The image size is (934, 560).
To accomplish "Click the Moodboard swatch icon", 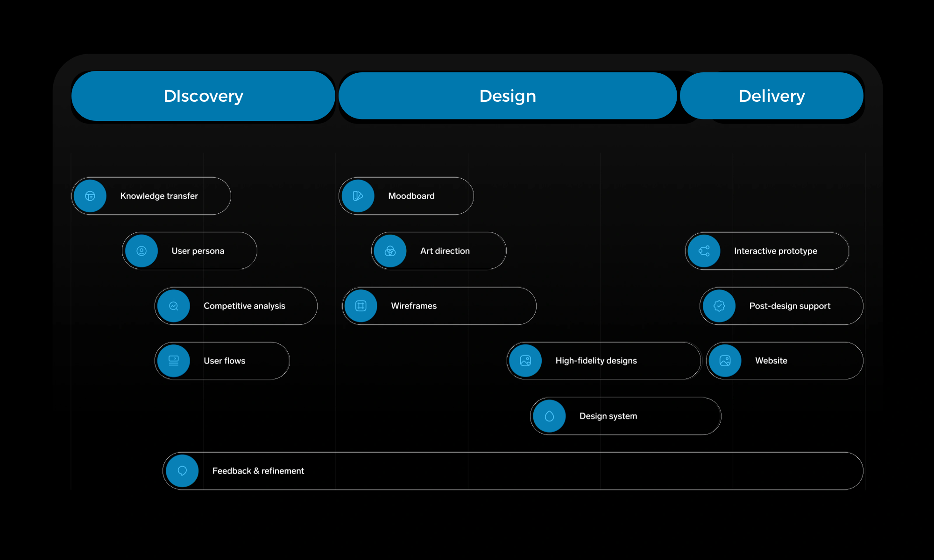I will tap(358, 196).
